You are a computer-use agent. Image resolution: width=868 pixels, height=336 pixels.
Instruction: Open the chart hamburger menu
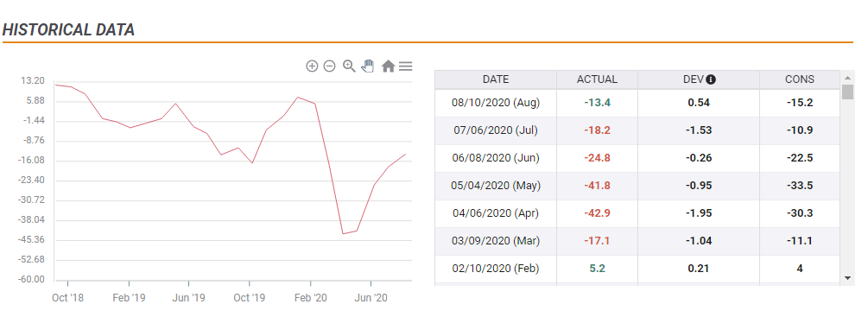point(406,67)
